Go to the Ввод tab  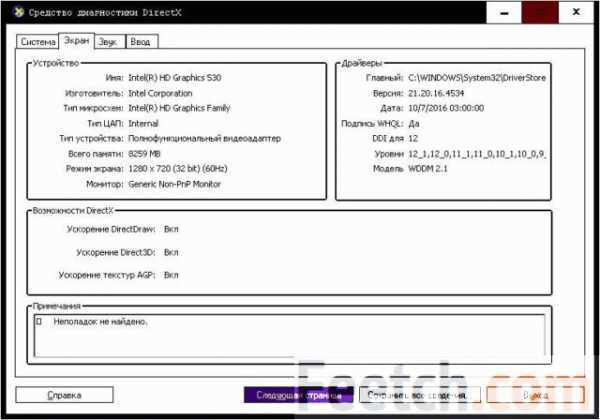(141, 42)
